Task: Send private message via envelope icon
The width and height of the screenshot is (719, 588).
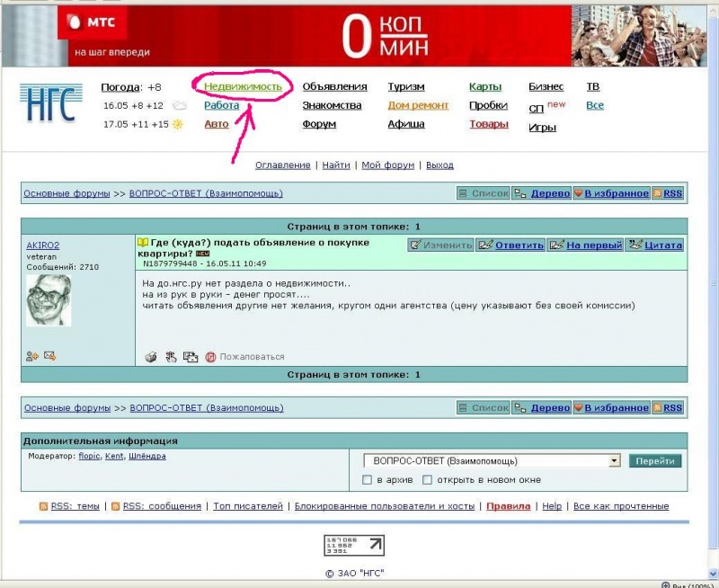Action: (49, 356)
